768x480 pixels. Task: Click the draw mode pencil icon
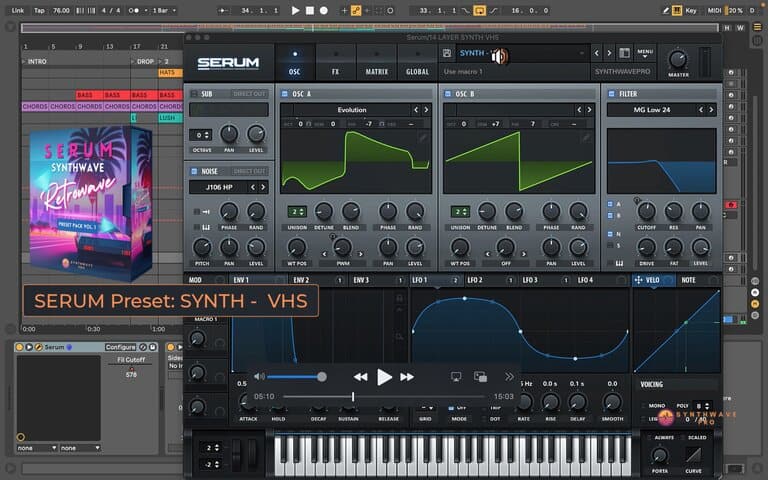666,10
